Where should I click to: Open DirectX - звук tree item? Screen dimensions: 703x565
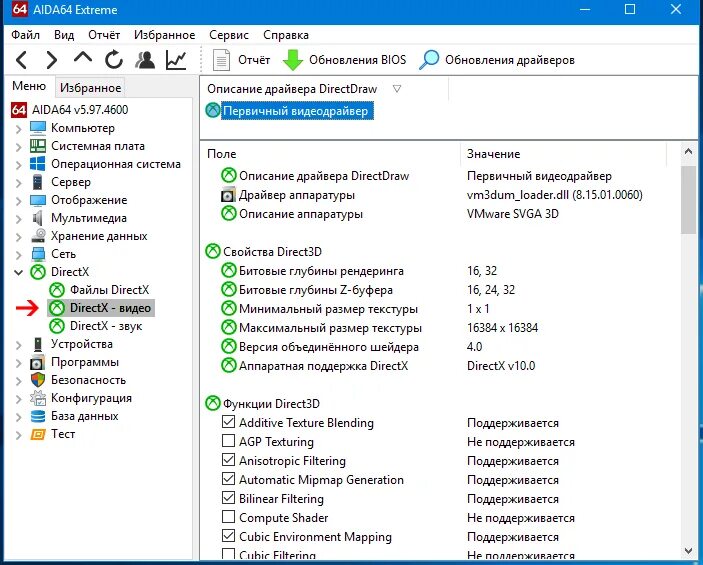[x=106, y=326]
